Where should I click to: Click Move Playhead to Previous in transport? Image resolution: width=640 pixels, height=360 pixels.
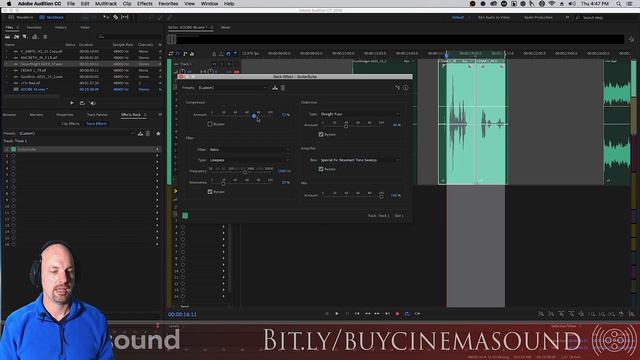click(357, 313)
